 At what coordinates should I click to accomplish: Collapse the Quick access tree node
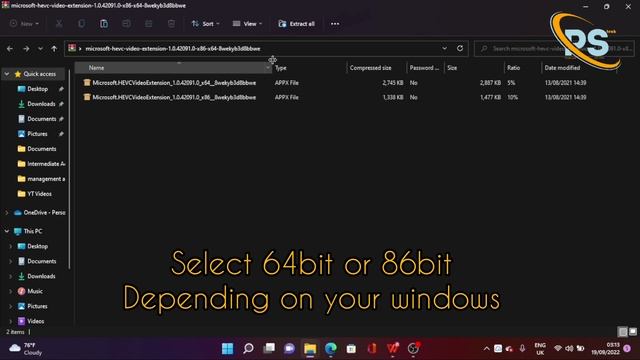coord(7,74)
